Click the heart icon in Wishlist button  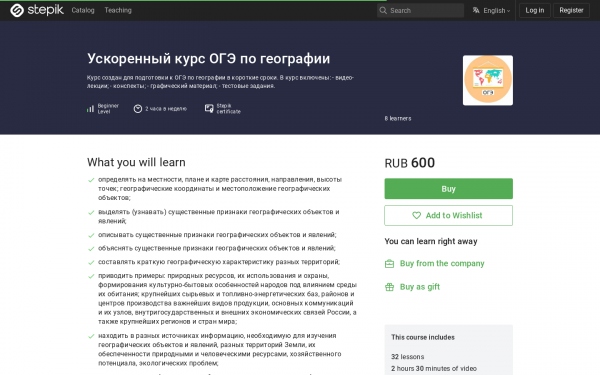416,215
